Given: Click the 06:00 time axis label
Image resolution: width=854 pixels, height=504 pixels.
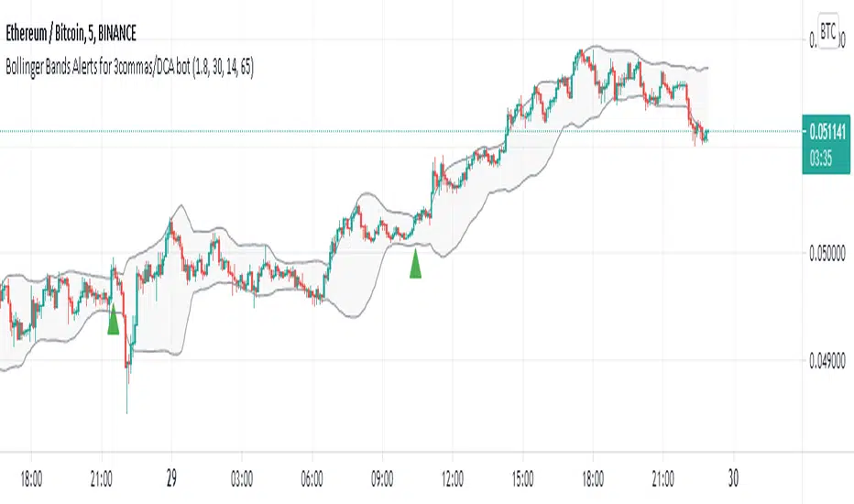Looking at the screenshot, I should (312, 478).
